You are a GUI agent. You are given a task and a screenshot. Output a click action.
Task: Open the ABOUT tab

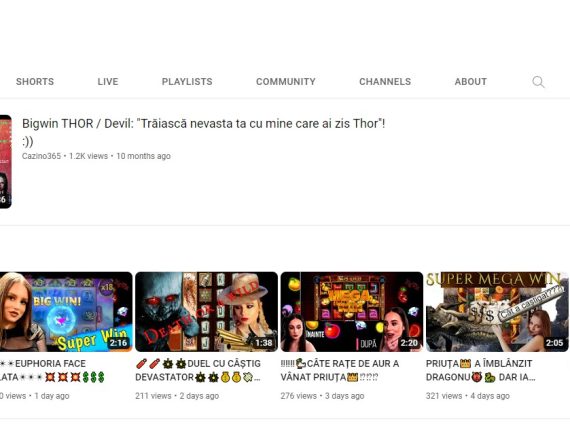(x=470, y=81)
